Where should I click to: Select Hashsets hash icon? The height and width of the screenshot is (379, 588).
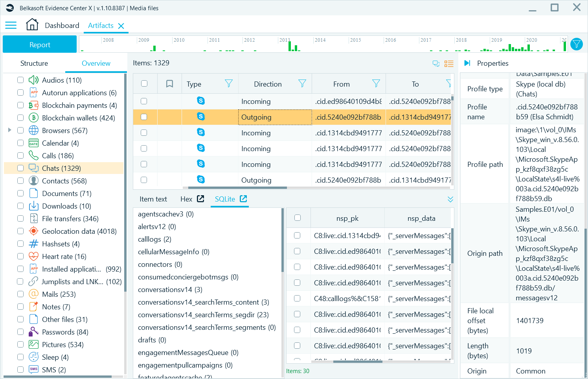click(33, 244)
